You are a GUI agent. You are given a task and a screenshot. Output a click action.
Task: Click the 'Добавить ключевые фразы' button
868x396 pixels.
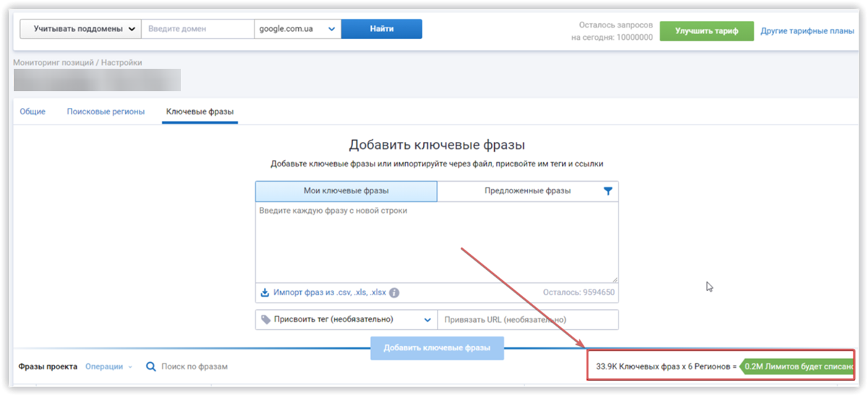tap(437, 347)
